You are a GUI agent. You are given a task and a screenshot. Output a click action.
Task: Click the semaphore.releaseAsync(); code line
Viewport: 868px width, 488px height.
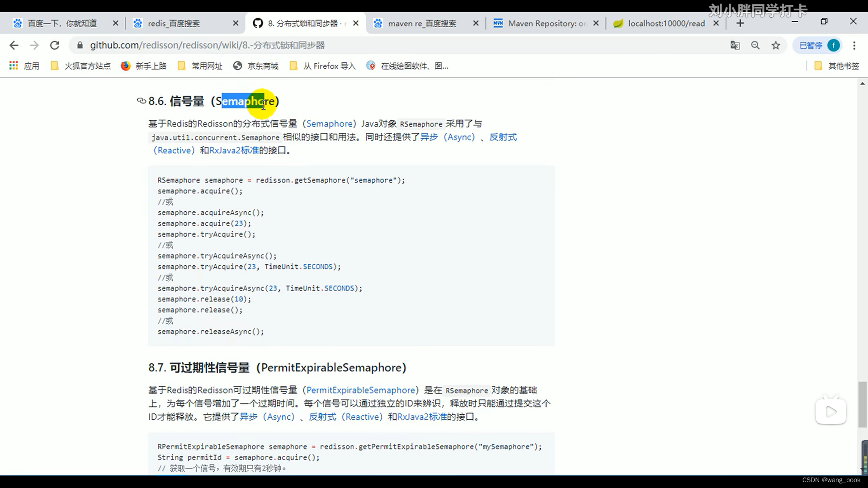coord(211,332)
